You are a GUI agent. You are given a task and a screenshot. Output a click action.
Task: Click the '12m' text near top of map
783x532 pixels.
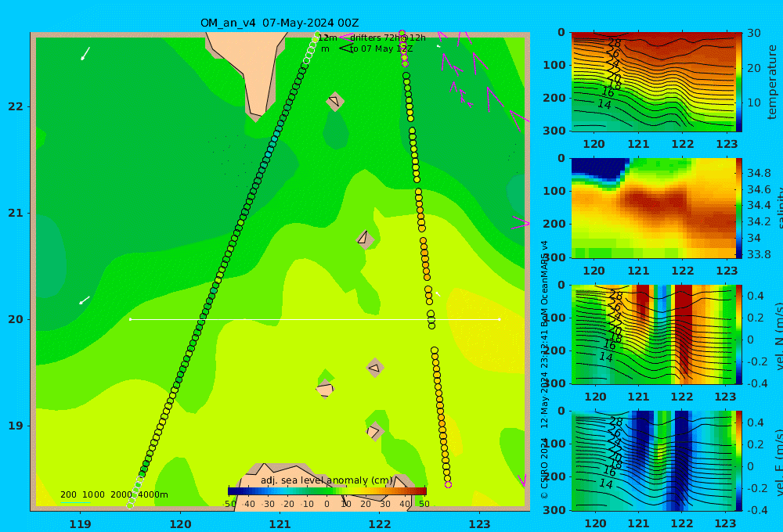(x=327, y=38)
